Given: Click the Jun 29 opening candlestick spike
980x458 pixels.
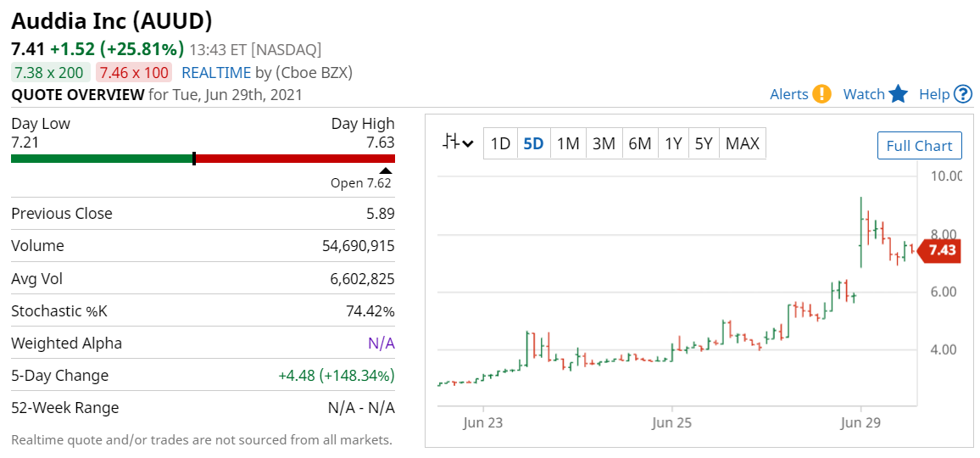Looking at the screenshot, I should 860,232.
